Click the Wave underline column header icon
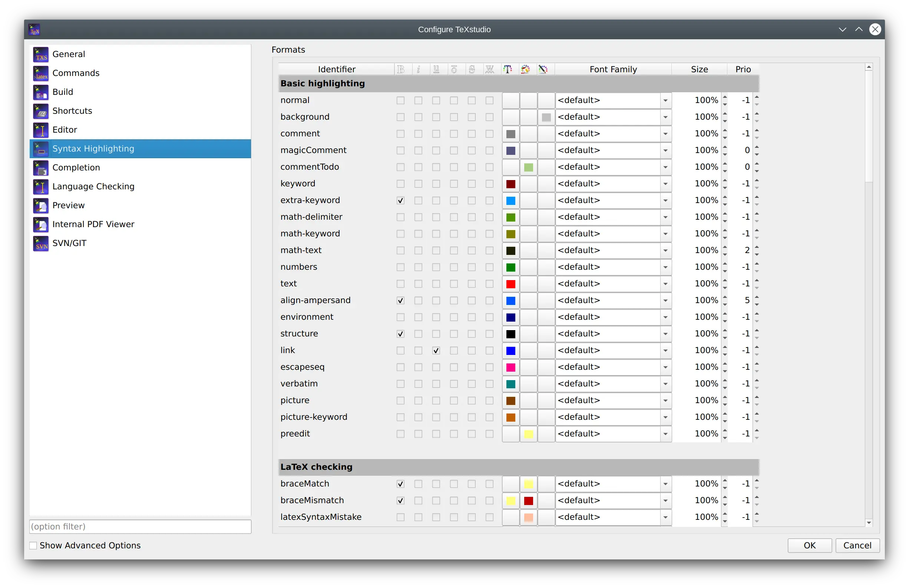Viewport: 909px width, 588px height. [490, 69]
